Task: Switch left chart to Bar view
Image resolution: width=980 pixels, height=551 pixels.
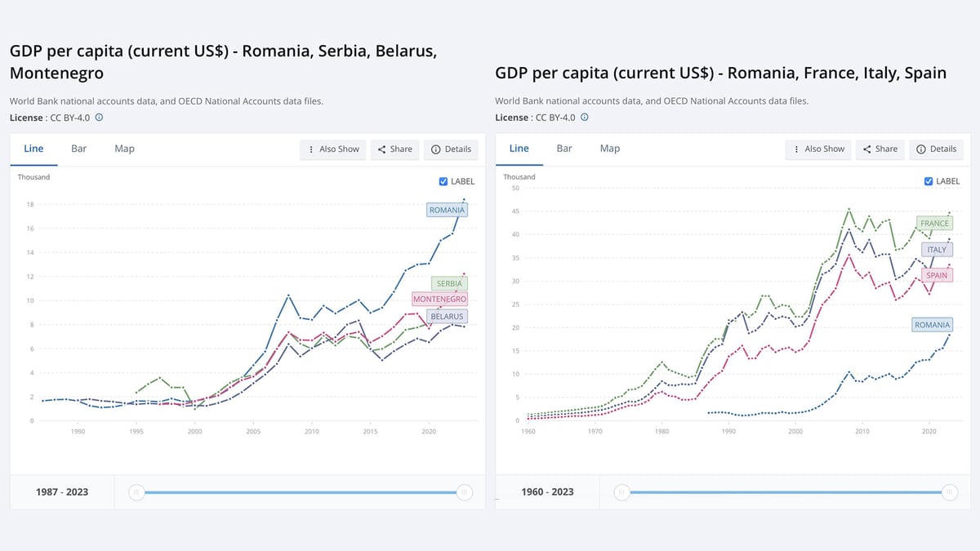Action: 78,149
